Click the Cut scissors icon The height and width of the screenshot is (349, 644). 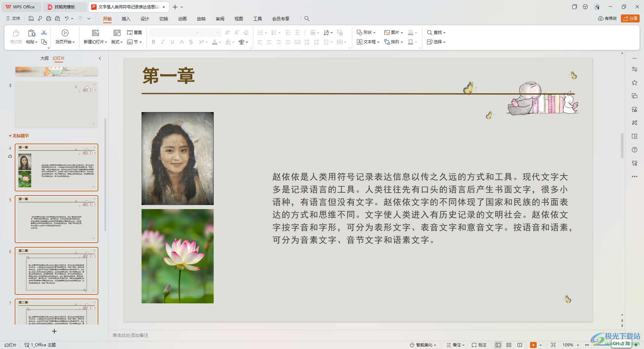pos(44,33)
